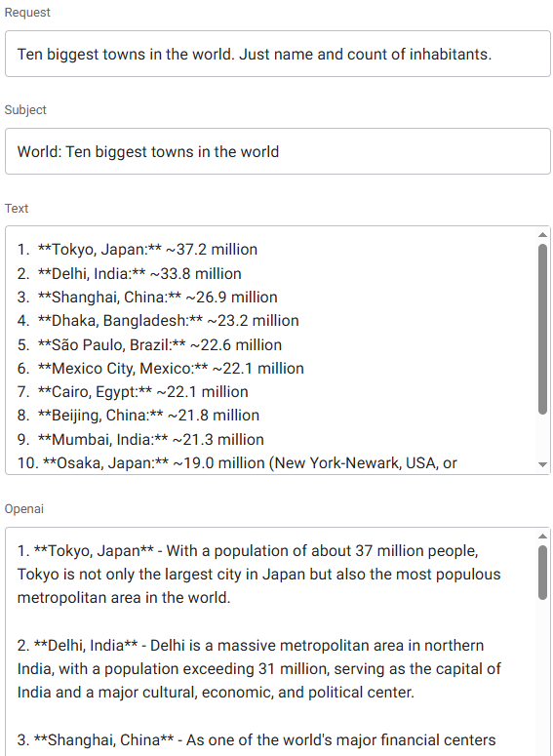Place cursor on the Tokyo, Japan ~37.2 million line
This screenshot has height=756, width=553.
coord(138,250)
